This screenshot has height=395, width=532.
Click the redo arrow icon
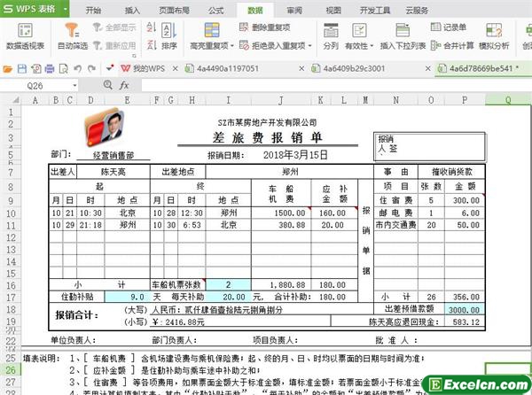click(91, 69)
